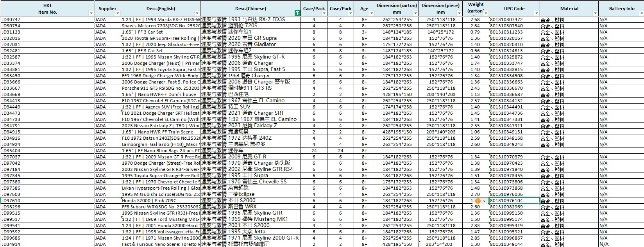Select item number cell JD99686
This screenshot has width=644, height=247.
47,238
